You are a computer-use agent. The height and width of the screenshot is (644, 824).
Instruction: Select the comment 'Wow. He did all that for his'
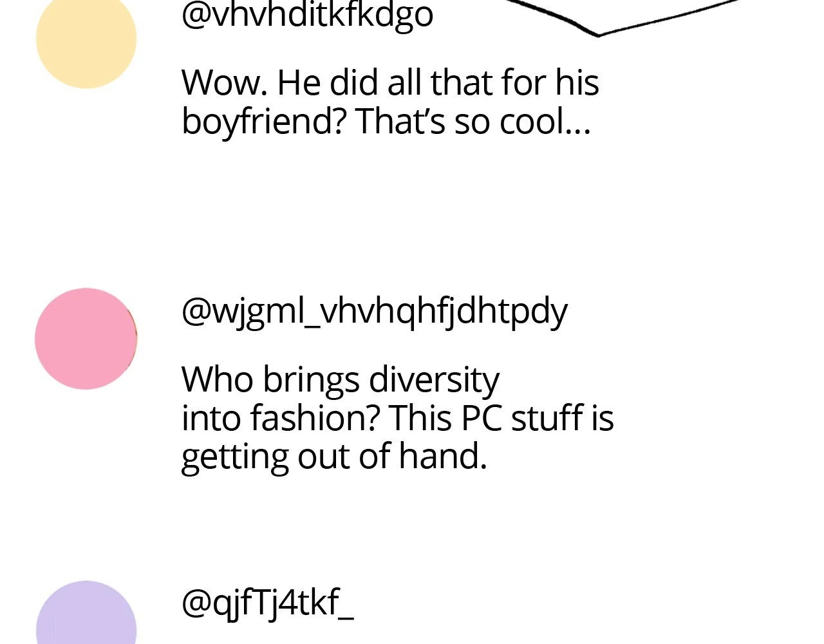(x=390, y=82)
